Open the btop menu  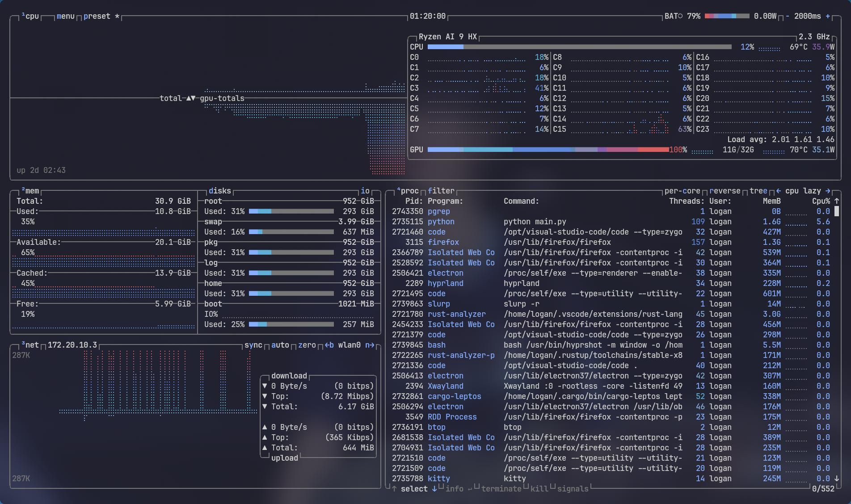(x=65, y=16)
